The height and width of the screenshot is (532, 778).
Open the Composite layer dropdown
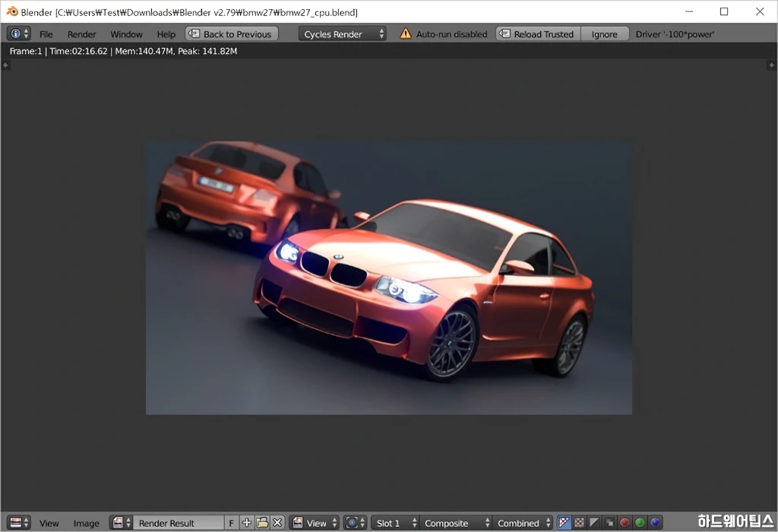coord(455,523)
